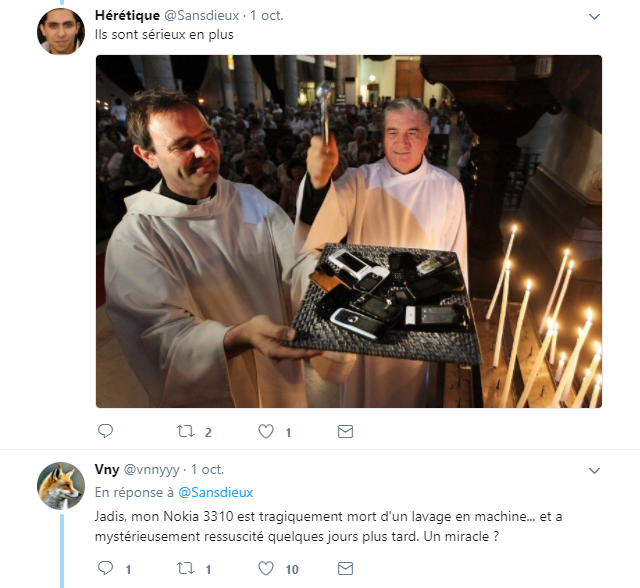Open Vny tweet options chevron
This screenshot has width=640, height=588.
pos(594,469)
